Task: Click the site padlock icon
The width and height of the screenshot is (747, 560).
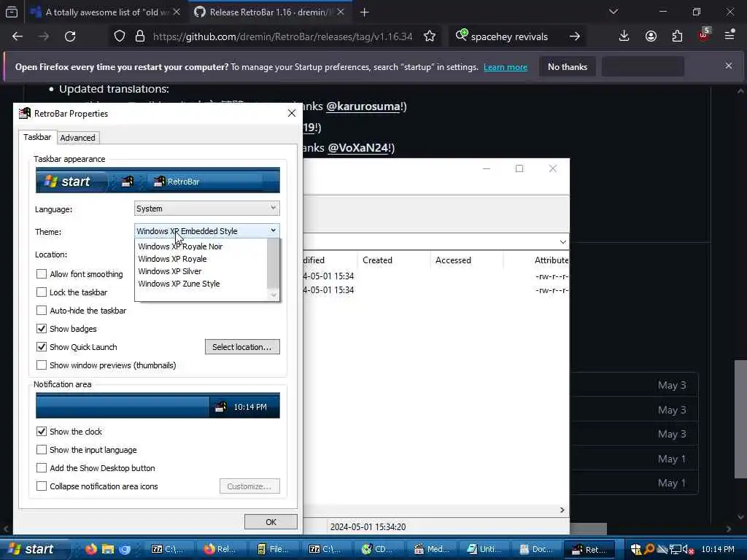Action: (139, 36)
